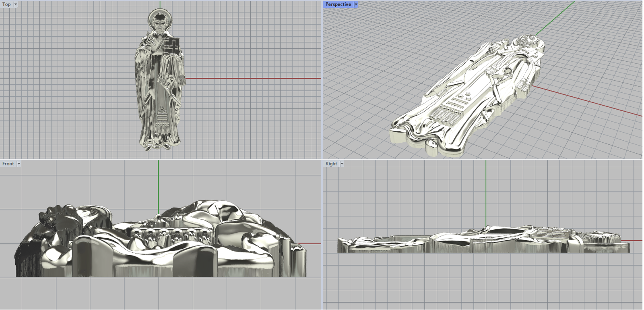Click the model profile in Right viewport
644x310 pixels.
tap(483, 242)
